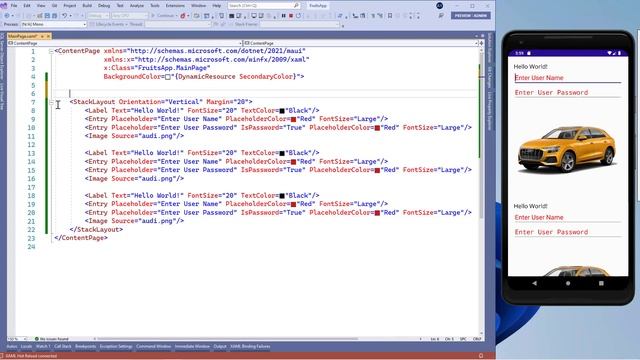Click the bookmark toolbar icon

click(x=390, y=16)
